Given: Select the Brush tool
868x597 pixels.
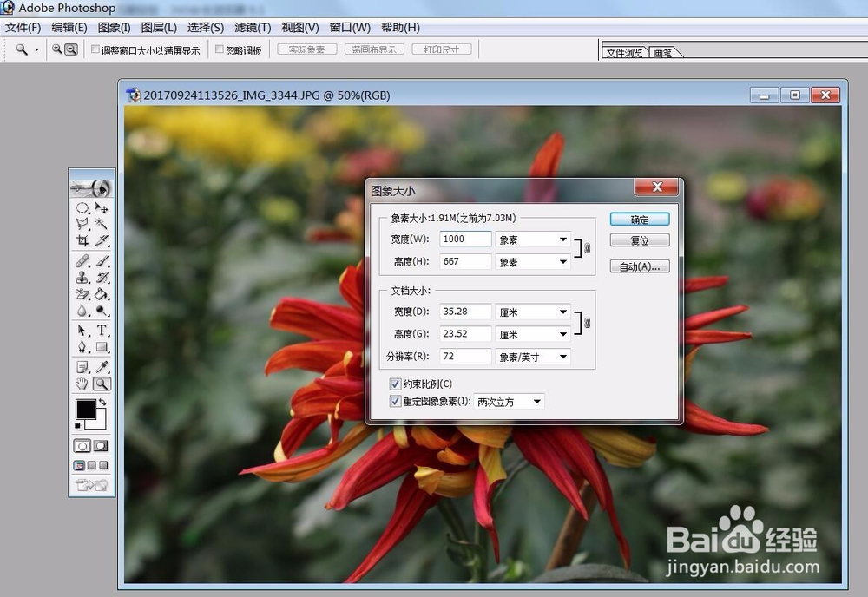Looking at the screenshot, I should point(102,260).
